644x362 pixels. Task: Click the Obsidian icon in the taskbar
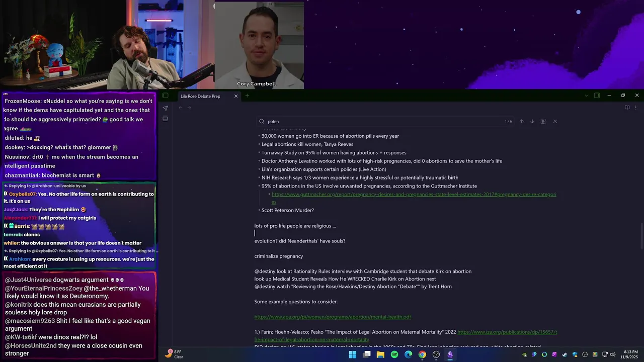pos(450,354)
